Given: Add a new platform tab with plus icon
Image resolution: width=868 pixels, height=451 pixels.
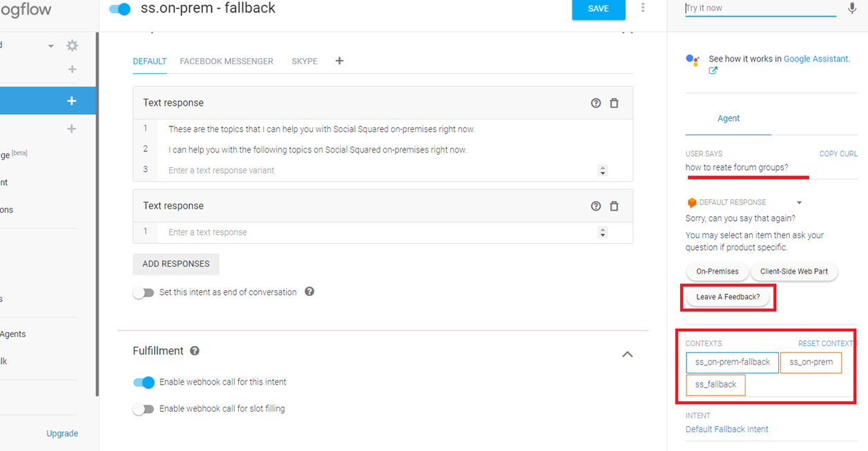Looking at the screenshot, I should point(339,61).
